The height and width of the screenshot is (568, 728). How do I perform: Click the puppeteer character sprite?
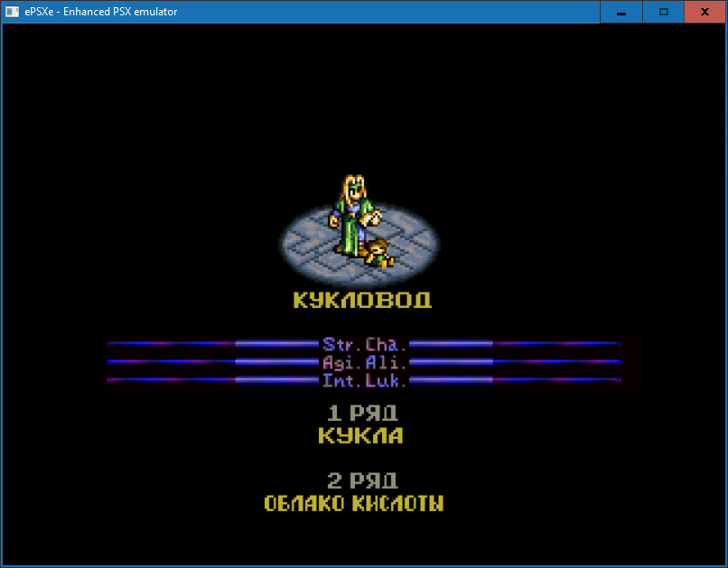pos(354,215)
